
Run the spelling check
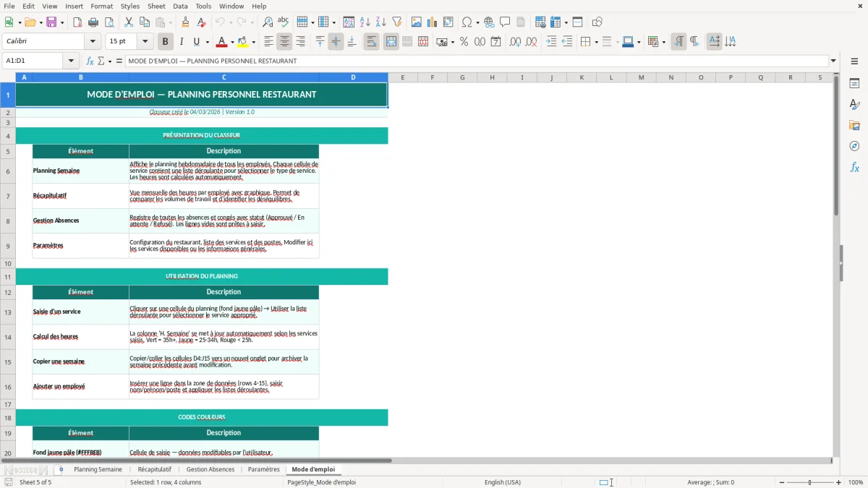pyautogui.click(x=284, y=22)
